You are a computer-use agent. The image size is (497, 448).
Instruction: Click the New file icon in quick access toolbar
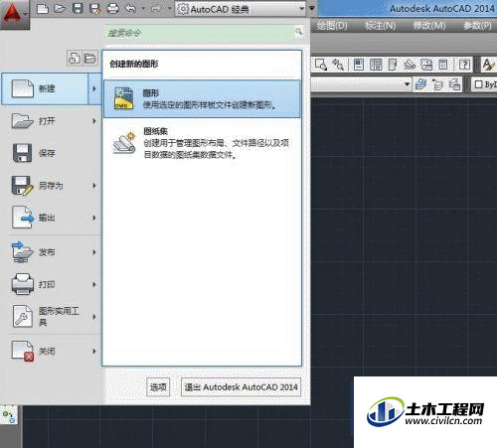coord(43,8)
